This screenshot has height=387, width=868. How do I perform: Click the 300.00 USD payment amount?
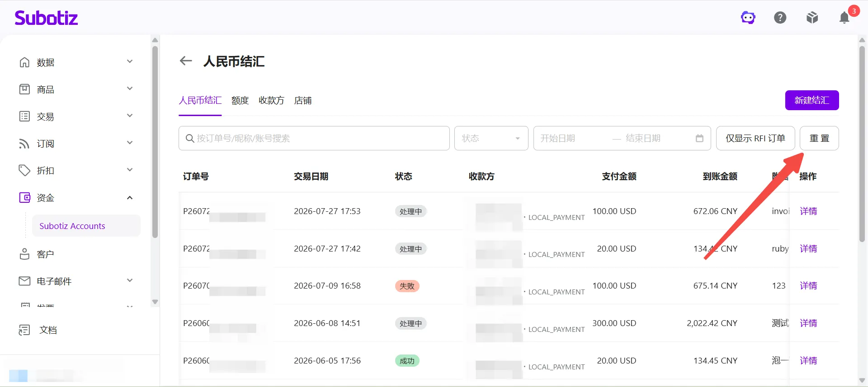click(614, 323)
